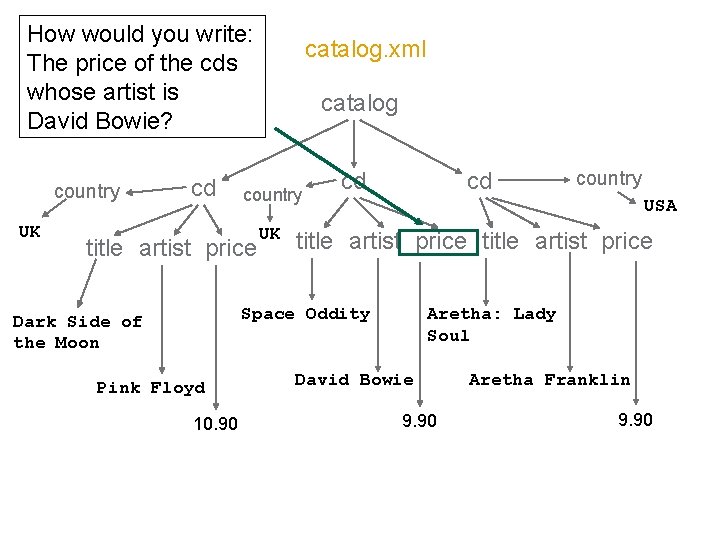Select the cd node above Pink Floyd's branch

(203, 189)
